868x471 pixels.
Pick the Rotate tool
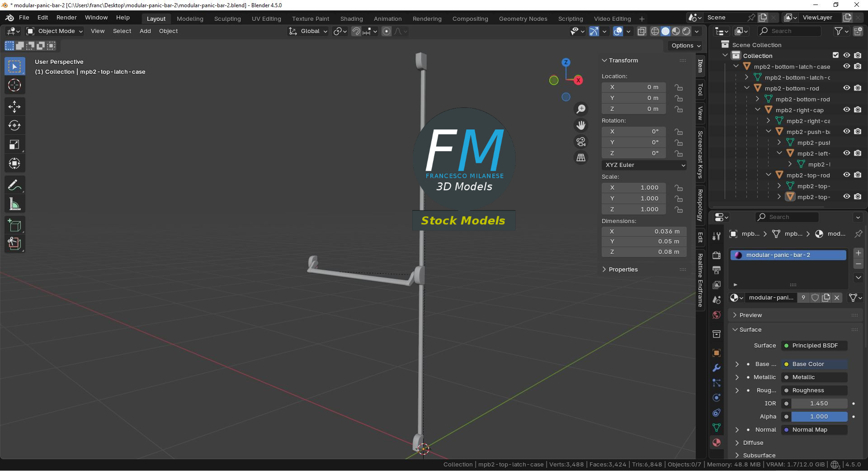click(14, 126)
